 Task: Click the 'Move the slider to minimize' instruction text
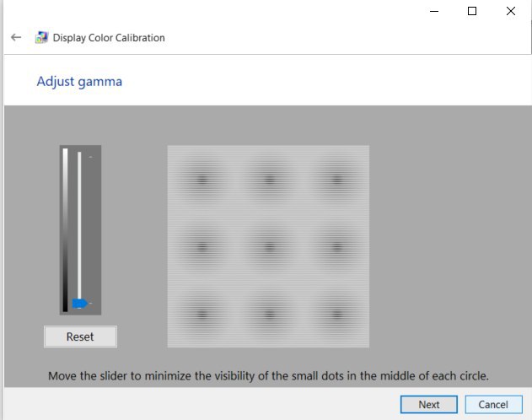268,376
